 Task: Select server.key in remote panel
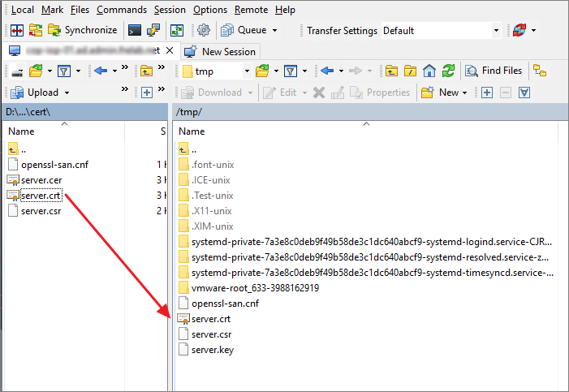point(212,350)
